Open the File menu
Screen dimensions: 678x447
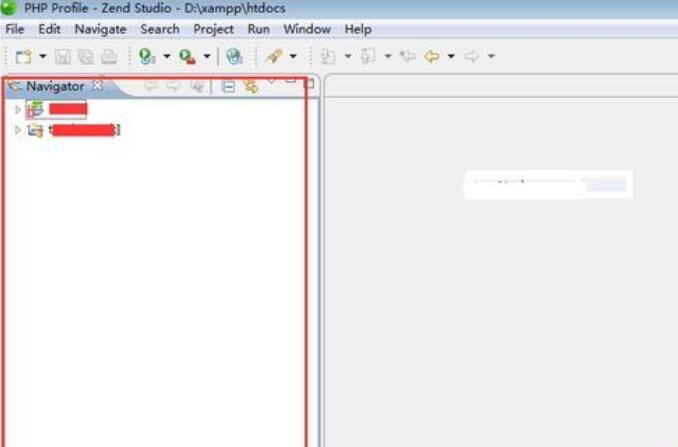point(15,29)
